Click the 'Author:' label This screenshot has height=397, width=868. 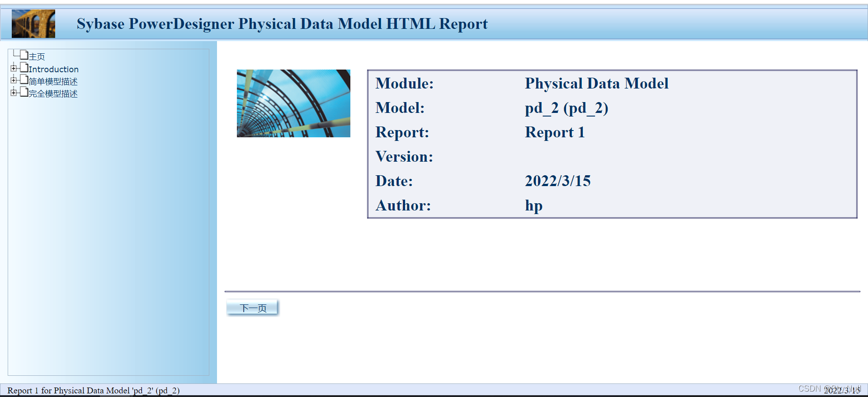(403, 206)
